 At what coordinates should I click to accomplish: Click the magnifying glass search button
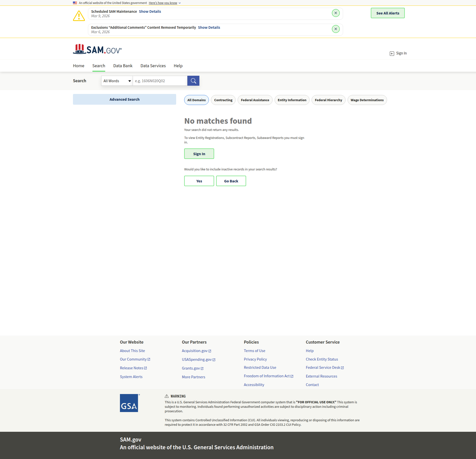pos(193,81)
